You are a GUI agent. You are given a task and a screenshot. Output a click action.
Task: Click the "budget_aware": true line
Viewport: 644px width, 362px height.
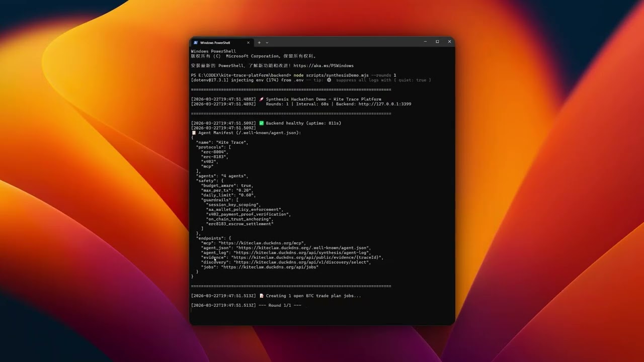click(x=227, y=186)
